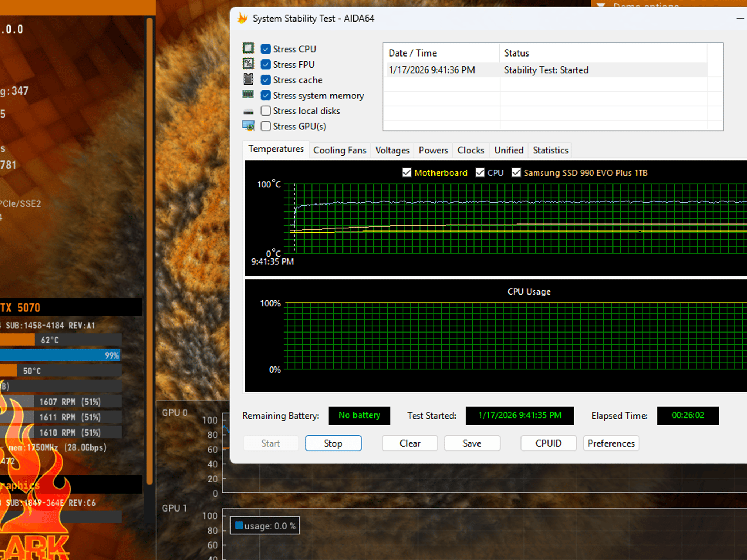Click the 1/17/2026 9:41:36 PM log entry
The image size is (747, 560).
pyautogui.click(x=432, y=70)
